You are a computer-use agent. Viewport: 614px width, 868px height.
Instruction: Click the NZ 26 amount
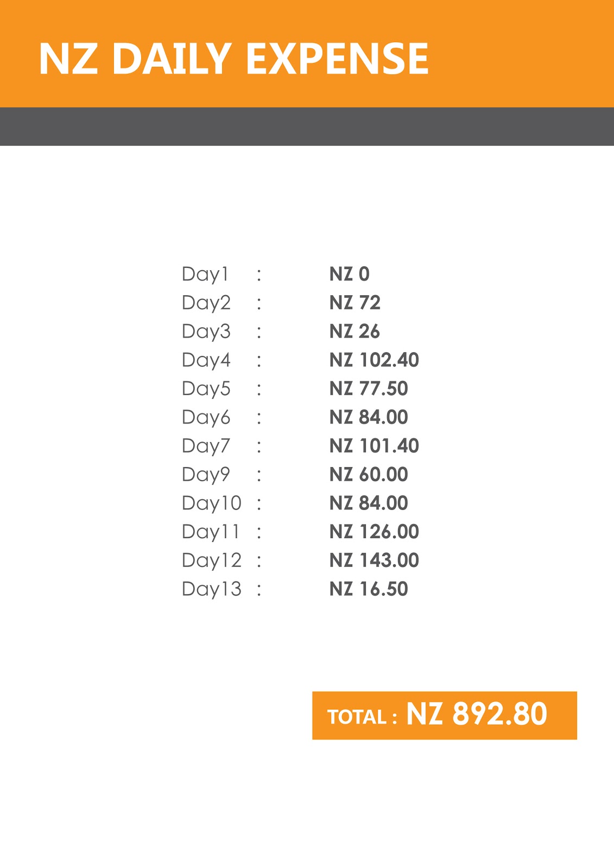point(355,331)
